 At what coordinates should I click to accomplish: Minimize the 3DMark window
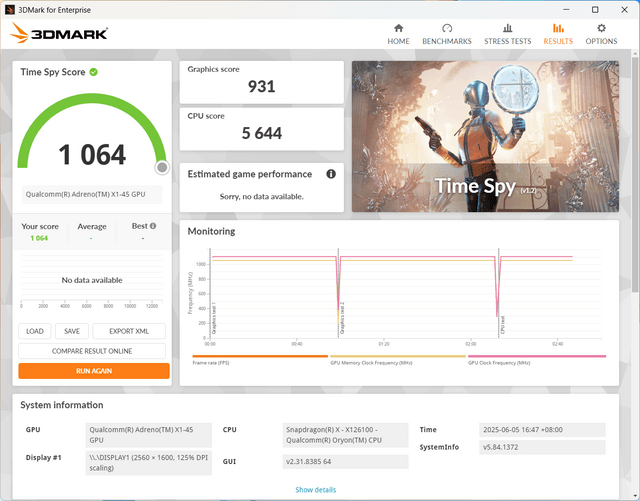(566, 9)
